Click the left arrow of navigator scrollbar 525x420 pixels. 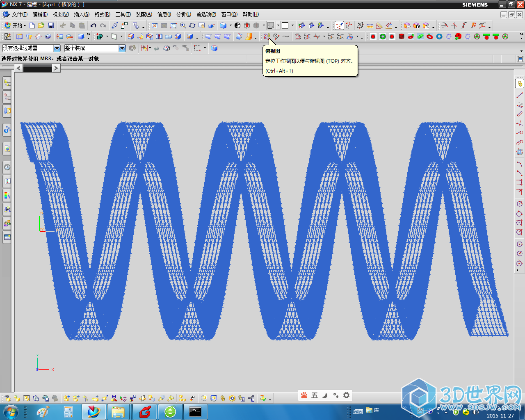click(18, 68)
